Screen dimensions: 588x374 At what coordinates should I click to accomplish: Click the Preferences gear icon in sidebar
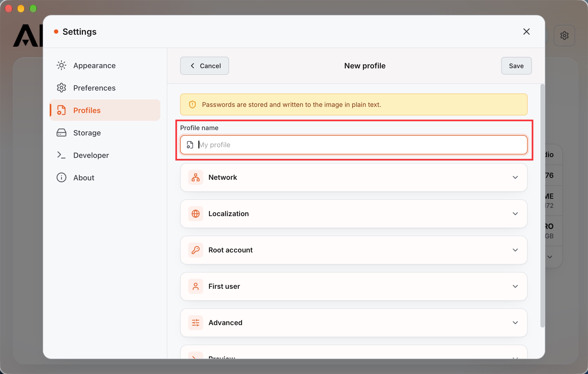pyautogui.click(x=61, y=88)
